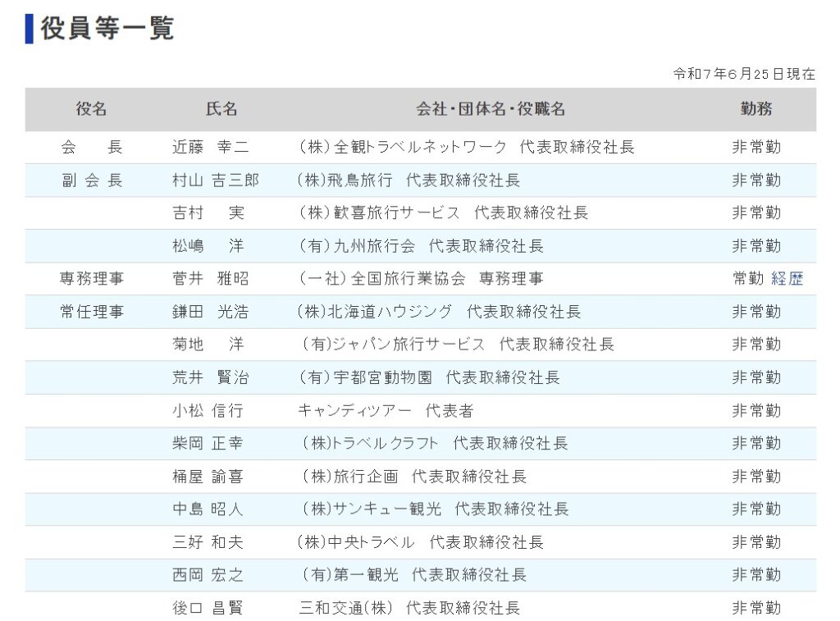Click the 常任理事 role cell
This screenshot has height=621, width=840.
coord(92,312)
